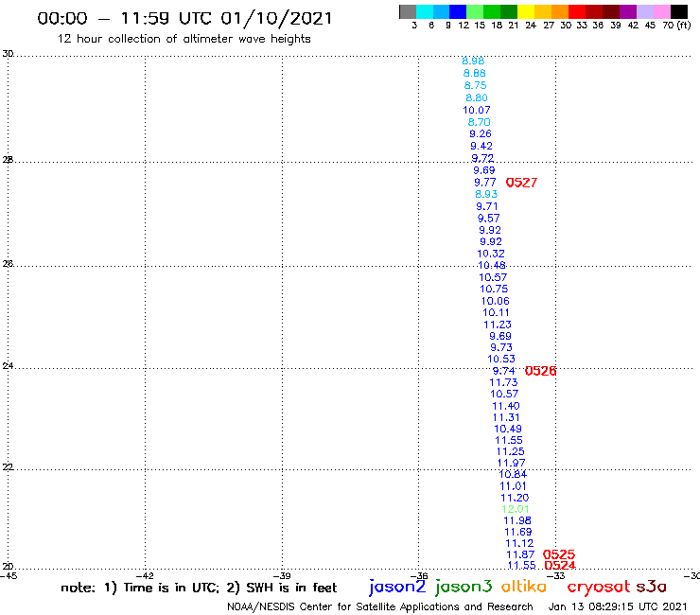This screenshot has width=700, height=615.
Task: Click the longitude axis label '-42'
Action: tap(145, 576)
